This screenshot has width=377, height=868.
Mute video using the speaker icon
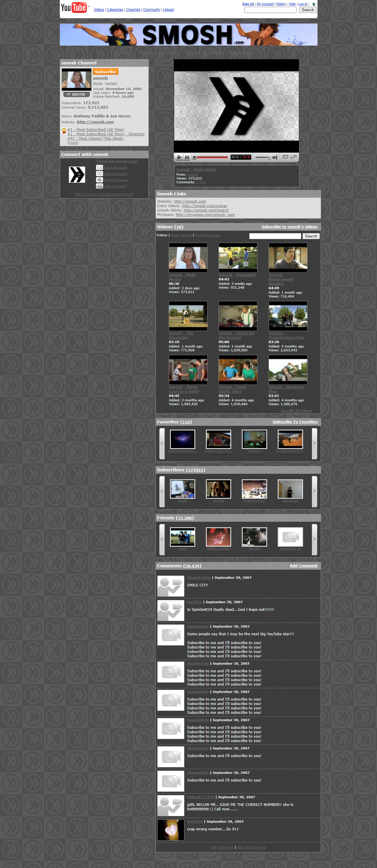[275, 157]
